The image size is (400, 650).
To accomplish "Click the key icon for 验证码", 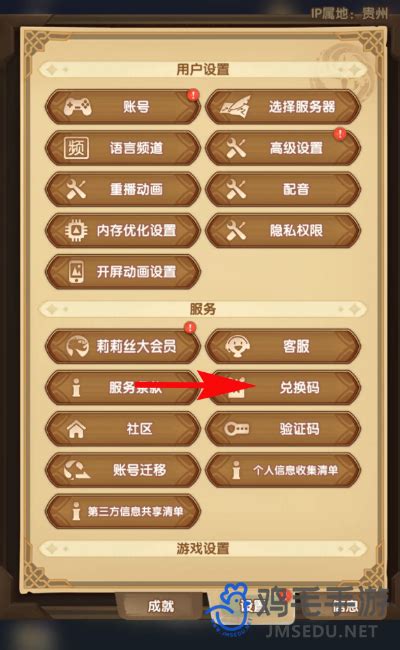I will click(x=237, y=428).
